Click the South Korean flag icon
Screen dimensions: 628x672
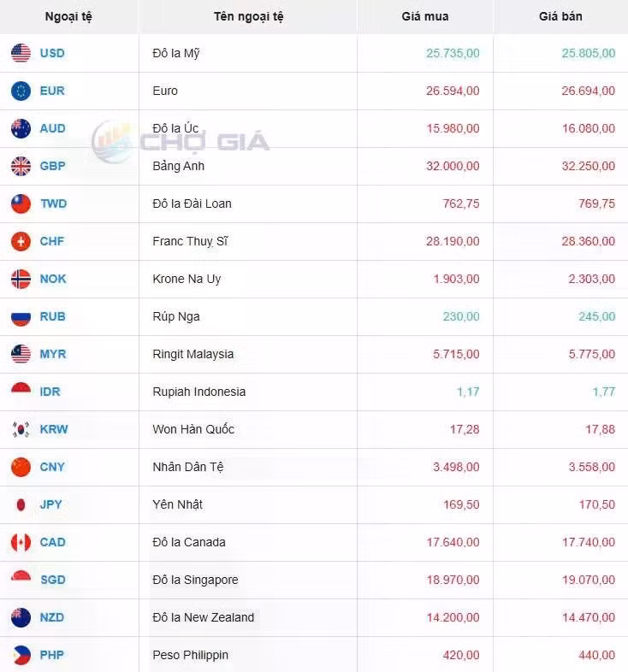coord(21,429)
